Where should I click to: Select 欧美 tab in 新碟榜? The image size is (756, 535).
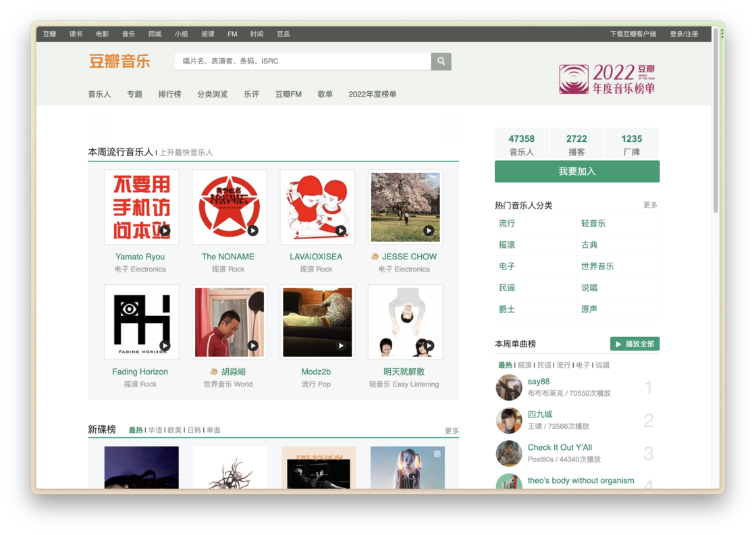pyautogui.click(x=175, y=430)
